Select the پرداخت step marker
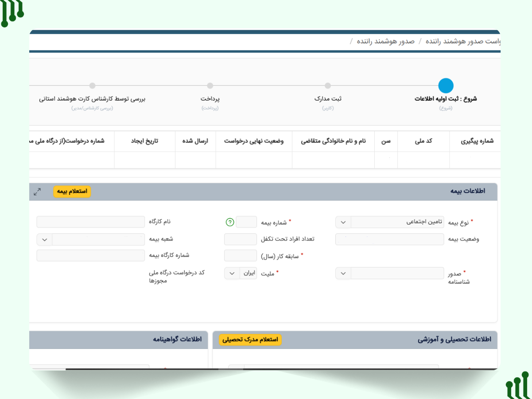This screenshot has height=399, width=532. (x=210, y=86)
